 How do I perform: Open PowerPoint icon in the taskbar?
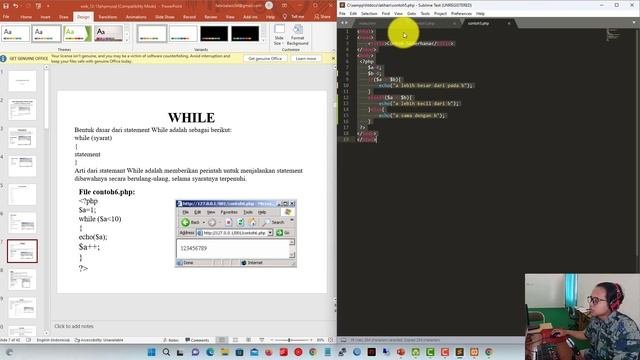401,352
